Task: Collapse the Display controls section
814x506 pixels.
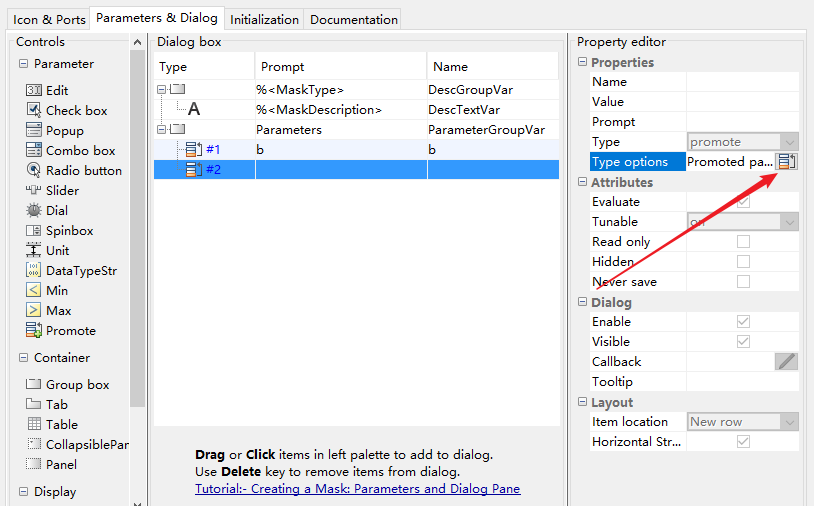Action: tap(23, 491)
